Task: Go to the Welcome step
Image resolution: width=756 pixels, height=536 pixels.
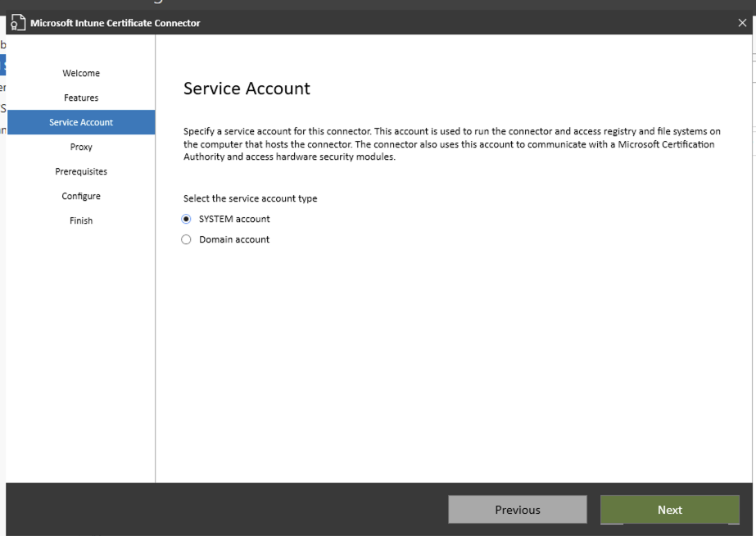Action: point(81,73)
